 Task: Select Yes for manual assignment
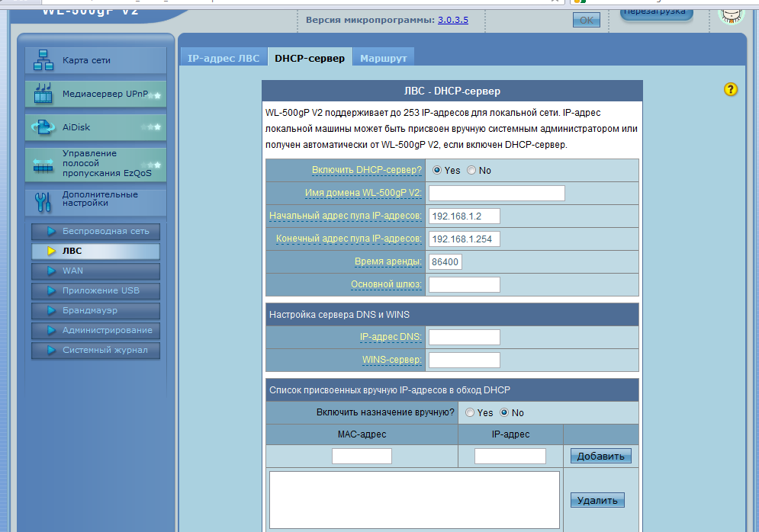point(470,412)
